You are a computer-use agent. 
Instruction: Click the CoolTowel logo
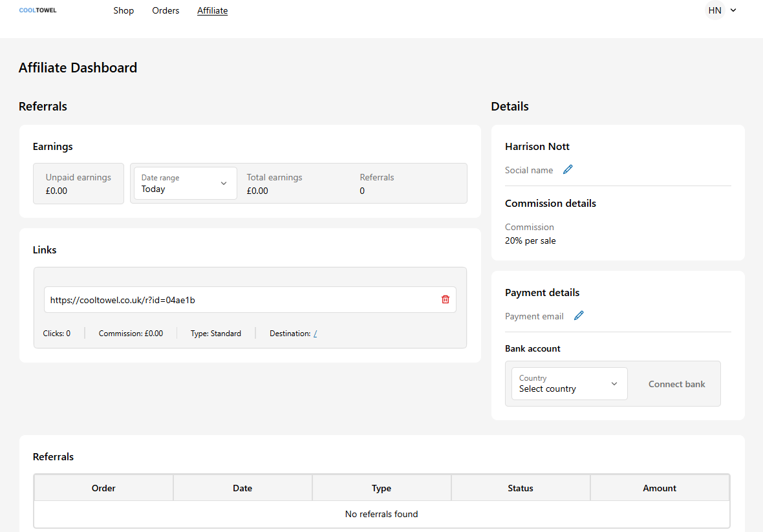coord(38,10)
